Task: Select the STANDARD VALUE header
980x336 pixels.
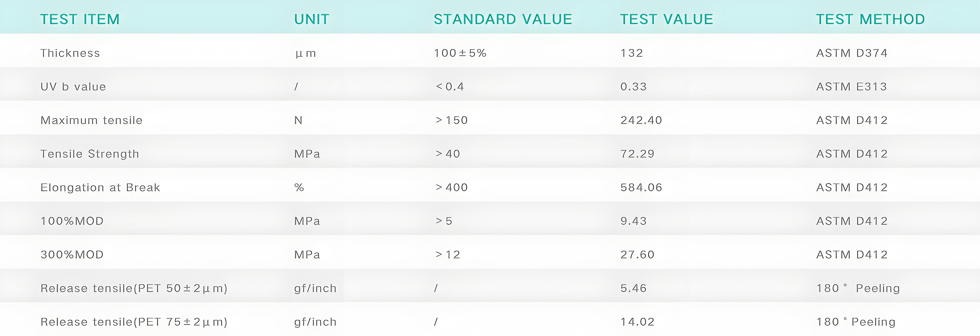Action: (503, 19)
